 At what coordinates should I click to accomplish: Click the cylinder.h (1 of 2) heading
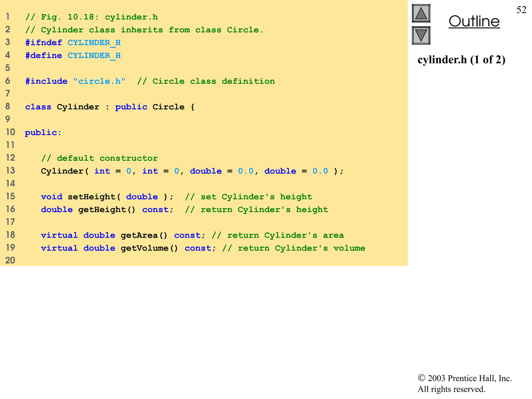[461, 60]
